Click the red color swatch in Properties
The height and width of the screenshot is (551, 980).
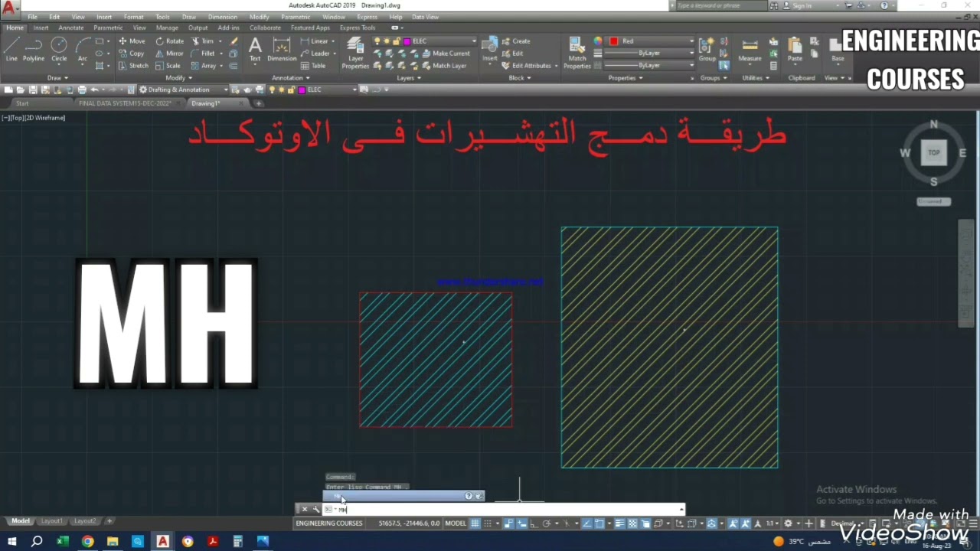pos(613,41)
